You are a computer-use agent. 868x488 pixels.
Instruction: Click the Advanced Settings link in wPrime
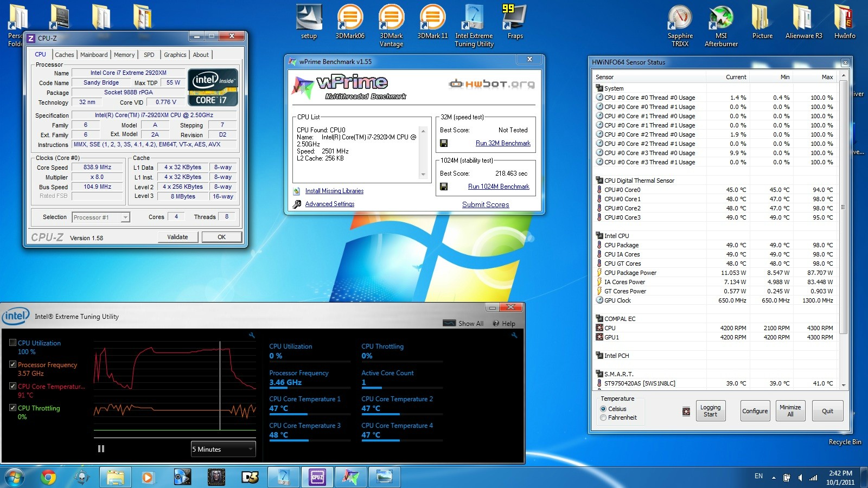click(330, 204)
